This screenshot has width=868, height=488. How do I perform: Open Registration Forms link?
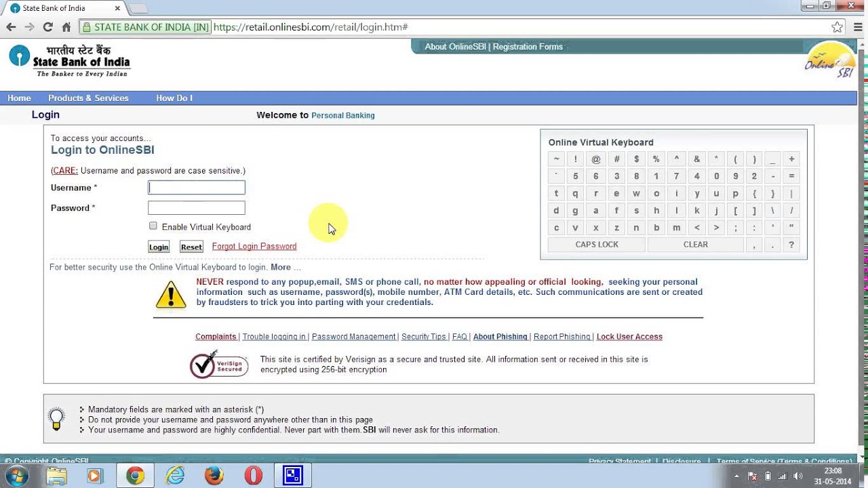click(528, 47)
